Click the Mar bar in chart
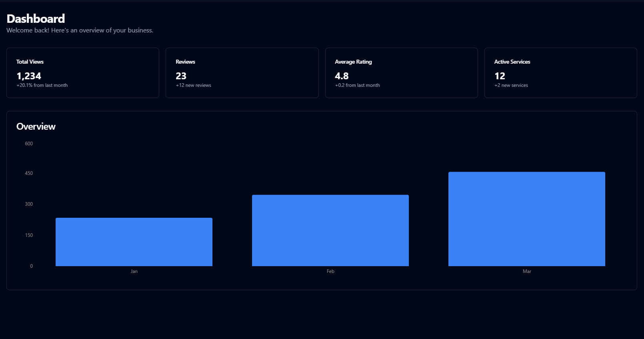Screen dimensions: 644x339 click(x=527, y=219)
